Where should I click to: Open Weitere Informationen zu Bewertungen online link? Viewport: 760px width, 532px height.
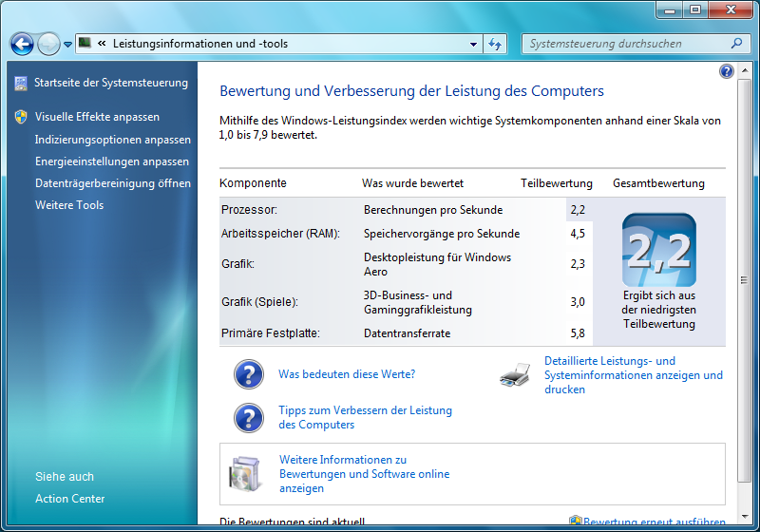click(x=365, y=474)
